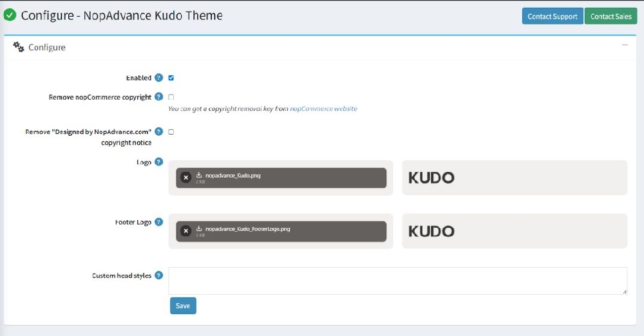Viewport: 644px width, 336px height.
Task: Click the Contact Sales button
Action: pyautogui.click(x=611, y=17)
